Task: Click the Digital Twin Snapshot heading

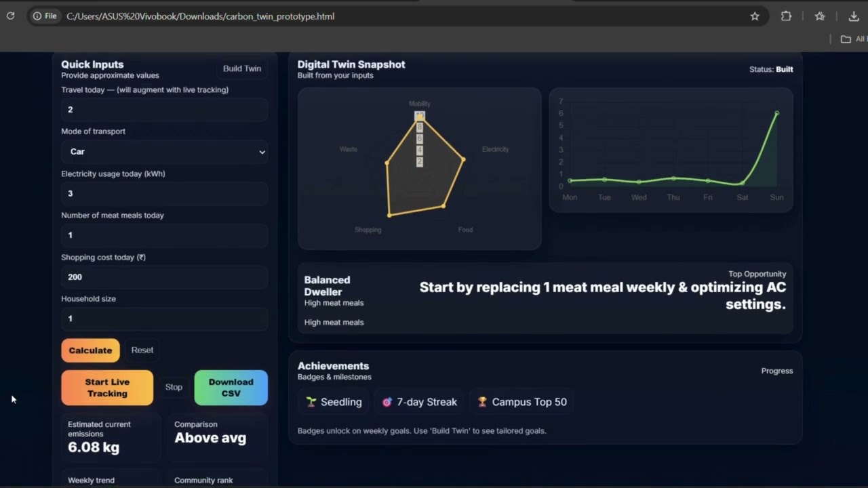Action: (351, 64)
